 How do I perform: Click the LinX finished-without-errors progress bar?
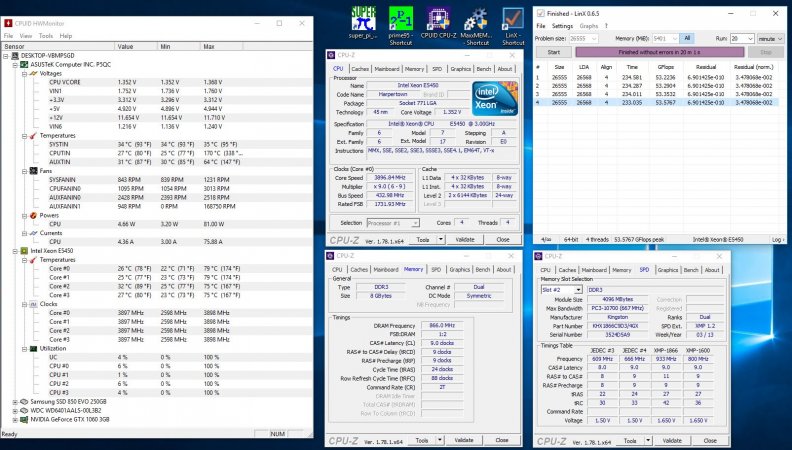point(660,52)
